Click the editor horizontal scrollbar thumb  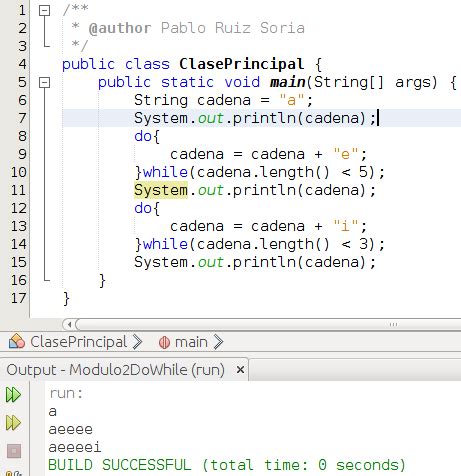(268, 324)
